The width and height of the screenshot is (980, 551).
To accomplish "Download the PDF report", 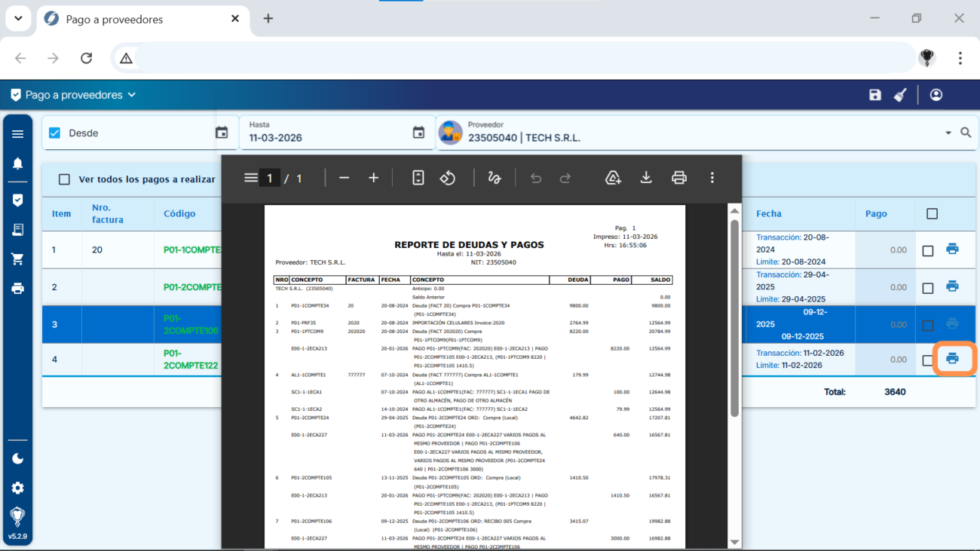I will point(646,178).
